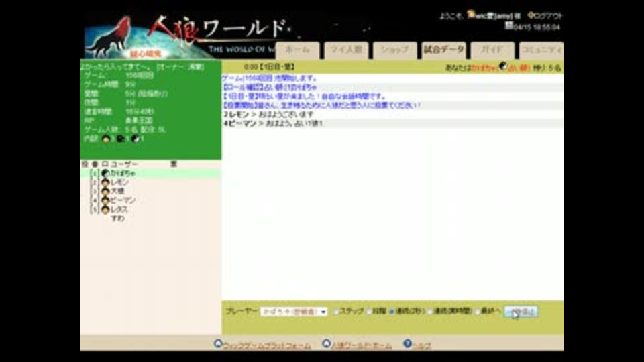
Task: Open the マイ人狼 tab
Action: [x=346, y=50]
